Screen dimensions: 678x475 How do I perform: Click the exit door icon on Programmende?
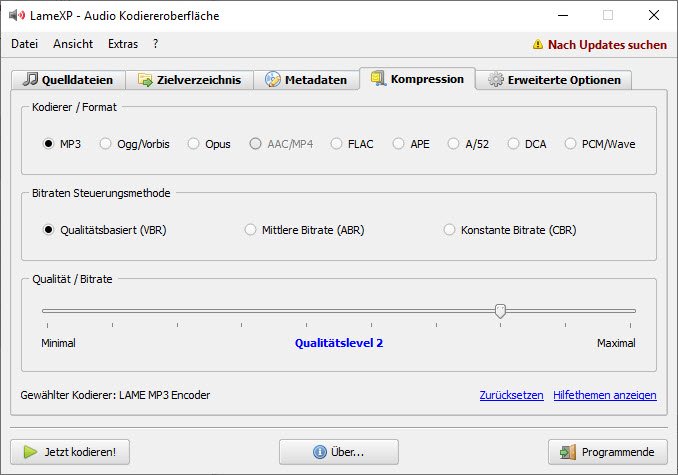(568, 452)
